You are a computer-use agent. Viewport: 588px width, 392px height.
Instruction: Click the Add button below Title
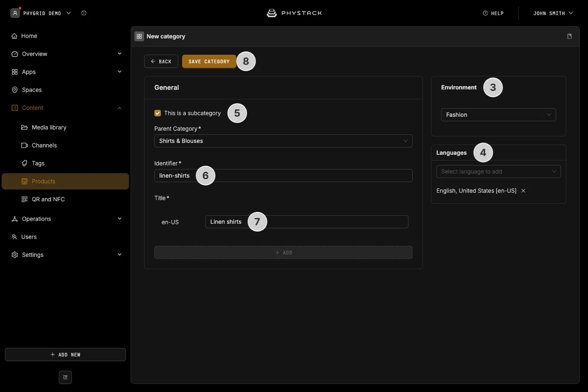coord(283,252)
